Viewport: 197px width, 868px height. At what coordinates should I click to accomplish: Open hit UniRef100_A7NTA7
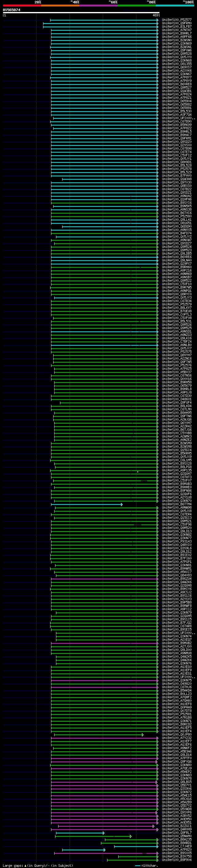click(177, 30)
